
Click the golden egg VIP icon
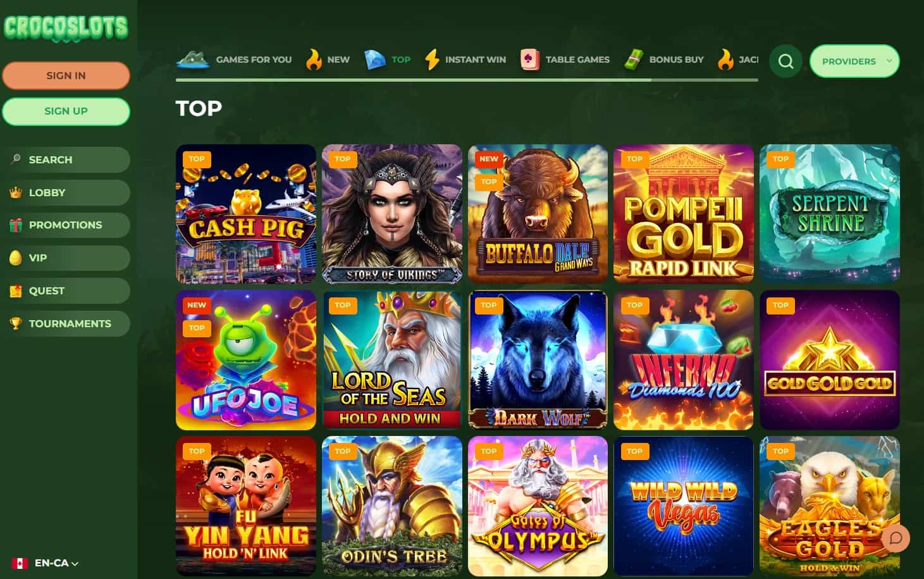coord(16,258)
